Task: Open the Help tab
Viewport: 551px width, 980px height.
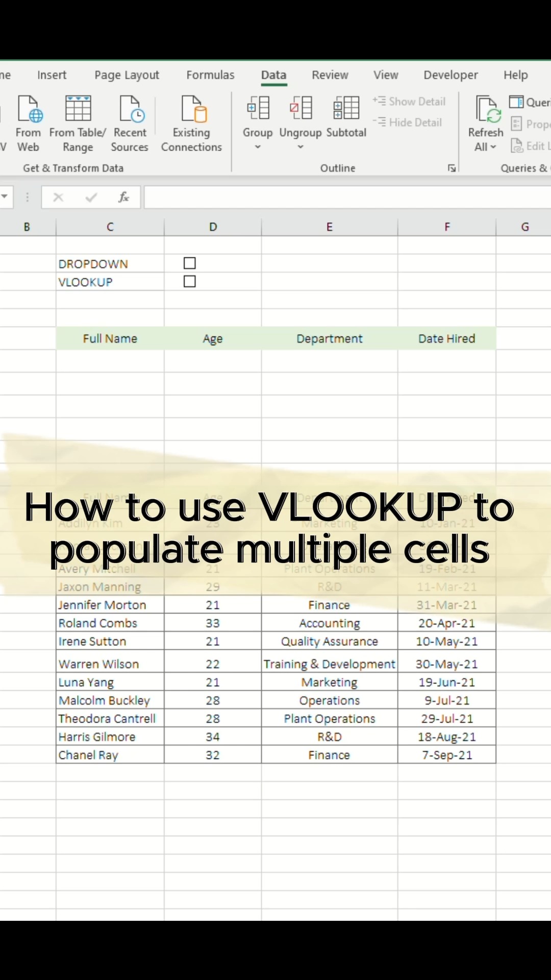Action: 516,75
